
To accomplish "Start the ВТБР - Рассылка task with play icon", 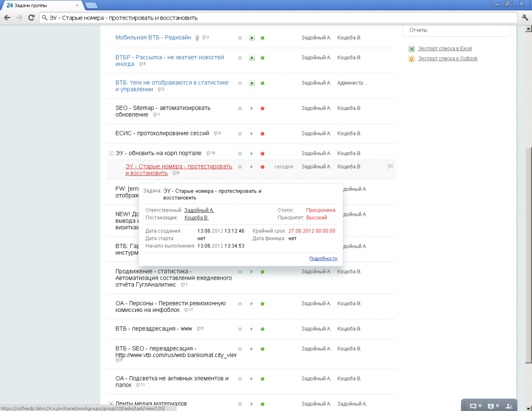I will click(252, 58).
